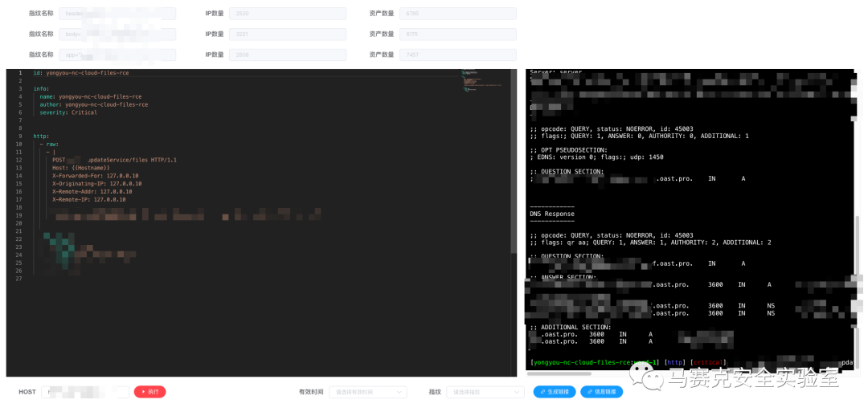Screen dimensions: 868x416
Task: Open the 指纹 fingerprint selection dropdown
Action: 485,392
